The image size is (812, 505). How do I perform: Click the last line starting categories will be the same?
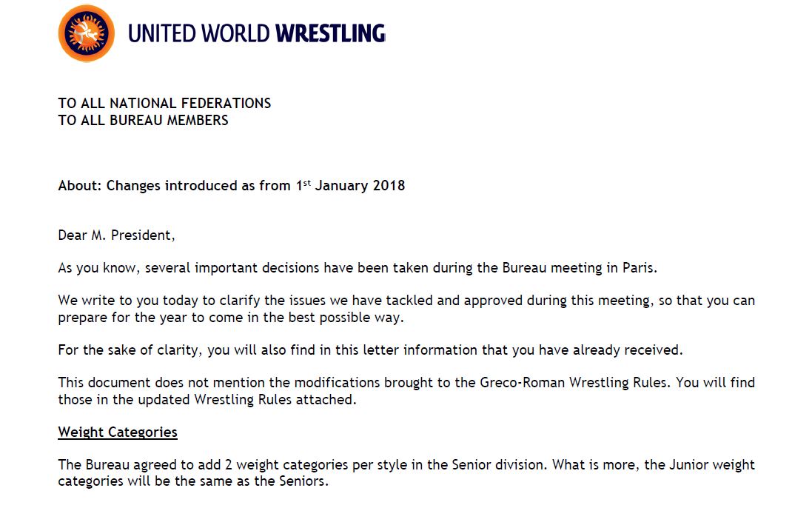(192, 481)
